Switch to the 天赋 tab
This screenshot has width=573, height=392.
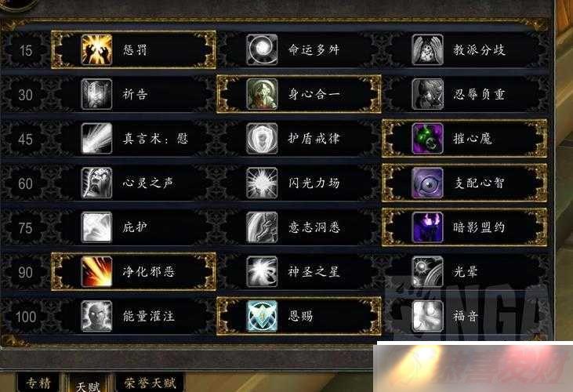click(88, 383)
